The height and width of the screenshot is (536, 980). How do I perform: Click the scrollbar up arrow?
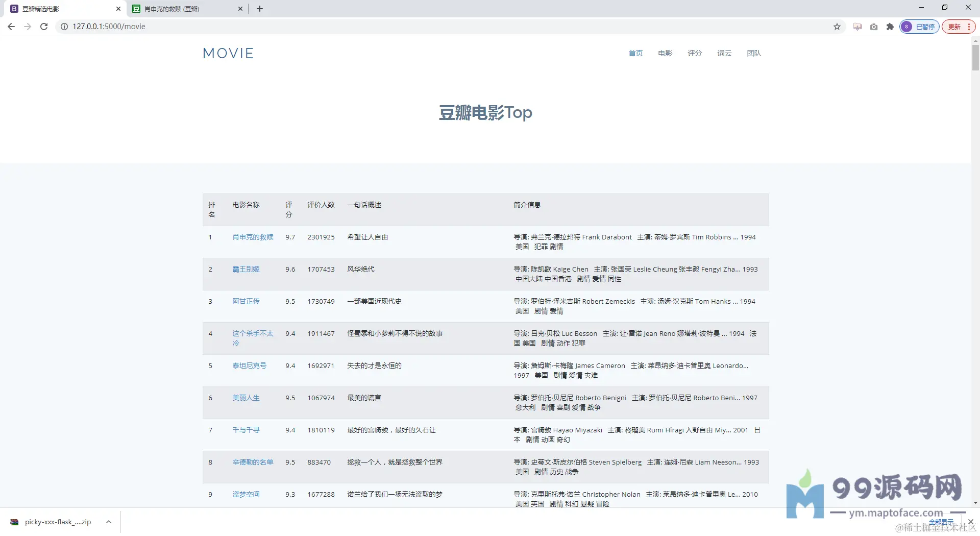tap(975, 40)
